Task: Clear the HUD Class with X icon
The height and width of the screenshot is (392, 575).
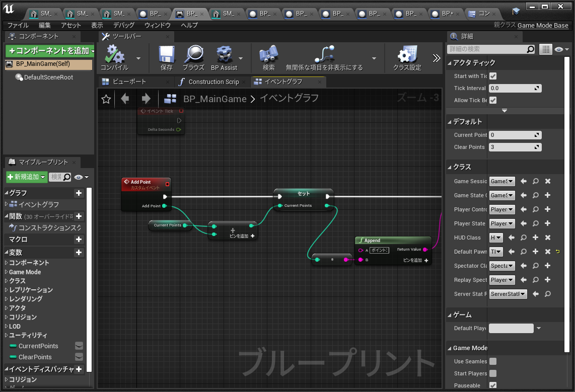Action: coord(547,238)
